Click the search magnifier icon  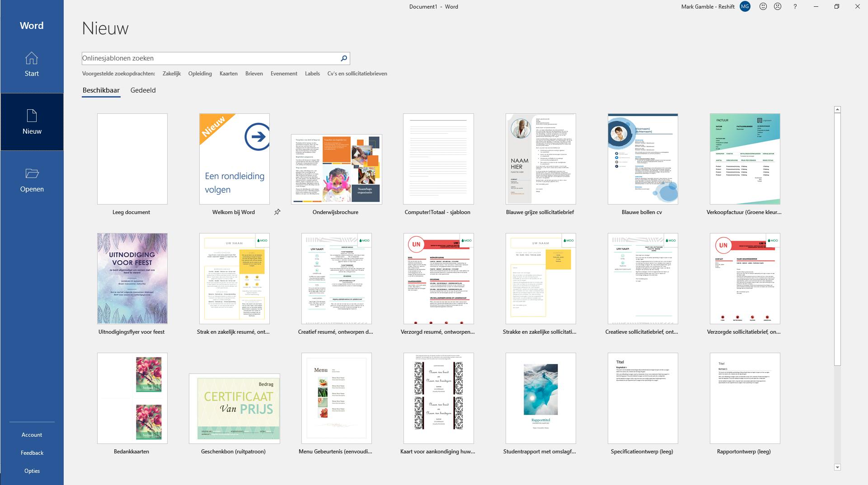point(344,58)
